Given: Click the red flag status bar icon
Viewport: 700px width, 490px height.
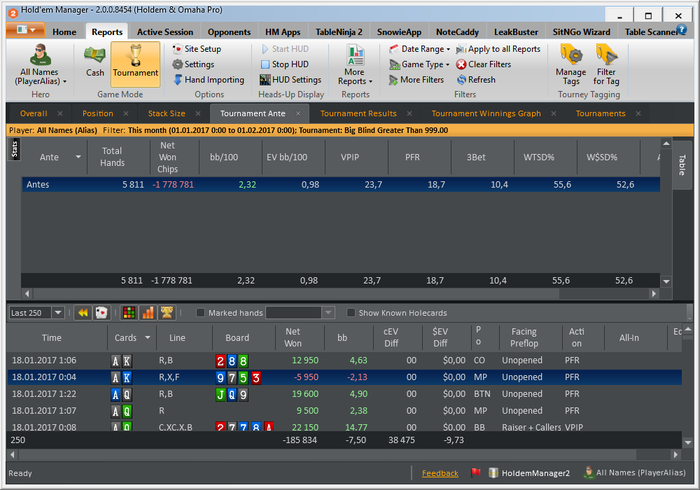Looking at the screenshot, I should click(x=476, y=472).
